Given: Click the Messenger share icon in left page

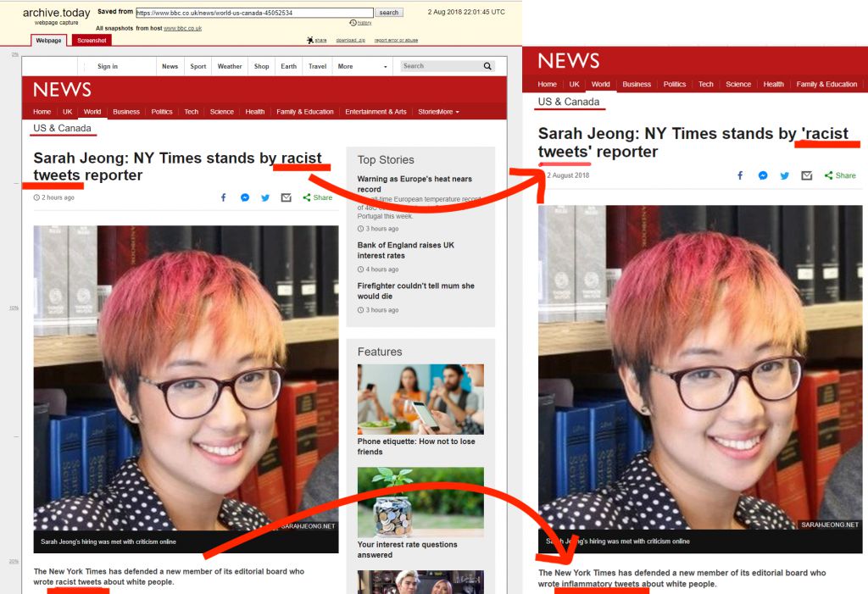Looking at the screenshot, I should tap(245, 197).
